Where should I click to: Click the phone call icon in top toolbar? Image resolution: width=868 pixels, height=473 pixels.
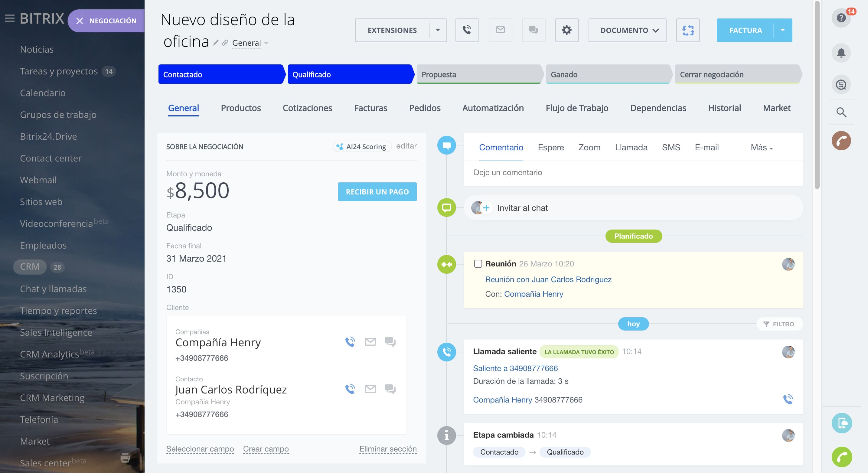point(467,30)
